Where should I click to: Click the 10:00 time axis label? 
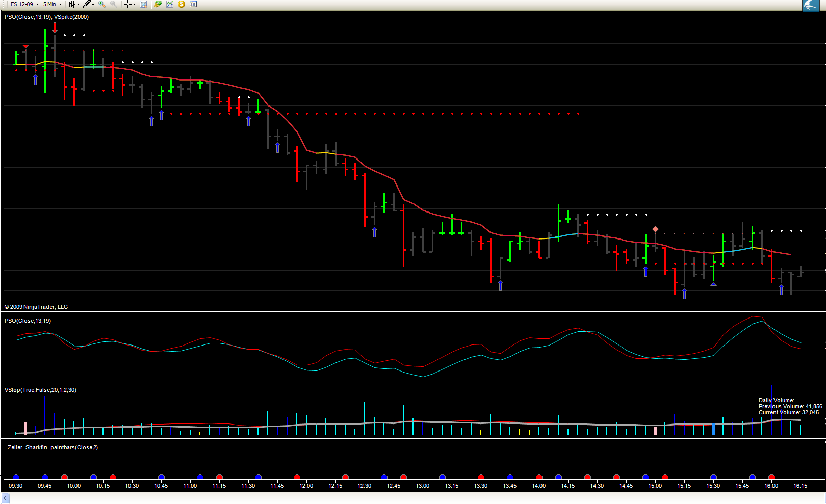pyautogui.click(x=74, y=486)
